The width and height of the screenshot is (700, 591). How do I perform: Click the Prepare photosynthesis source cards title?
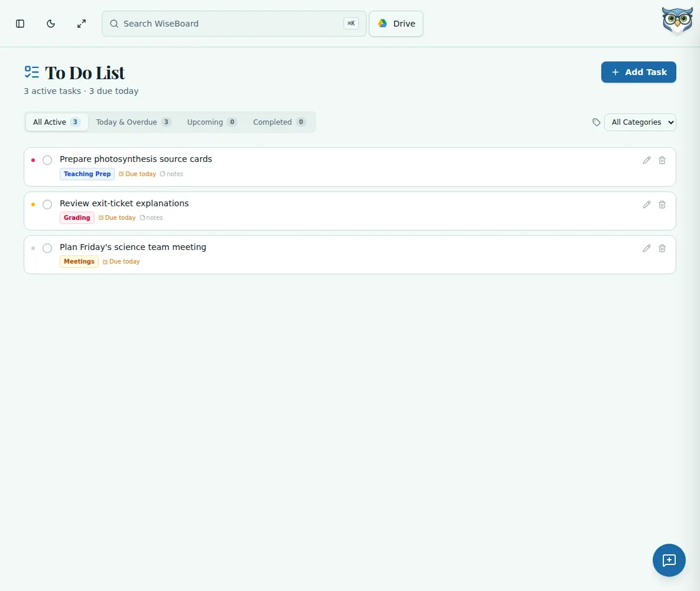(x=136, y=160)
